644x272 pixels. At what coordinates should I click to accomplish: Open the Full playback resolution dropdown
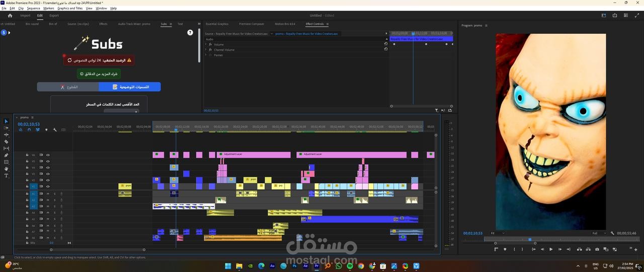pos(600,233)
